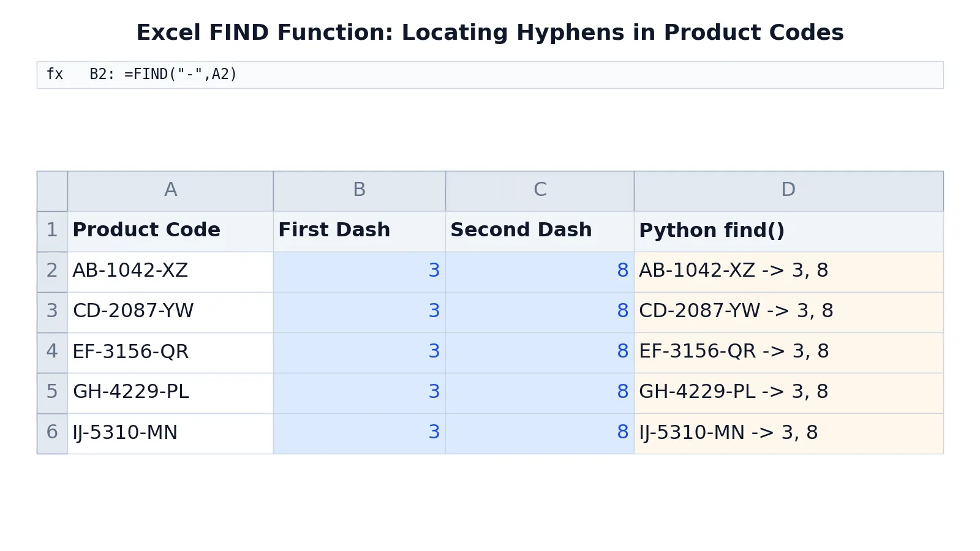
Task: Select First Dash value 3 in row 2
Action: pos(359,272)
